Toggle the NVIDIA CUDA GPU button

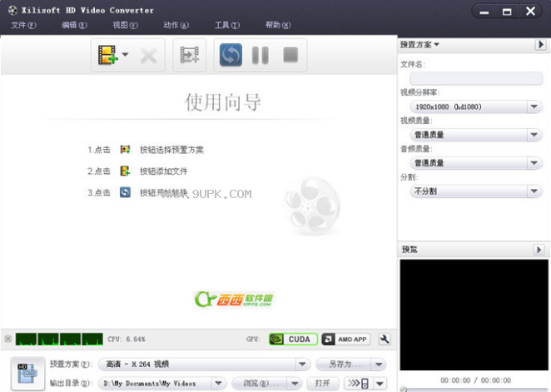point(293,340)
